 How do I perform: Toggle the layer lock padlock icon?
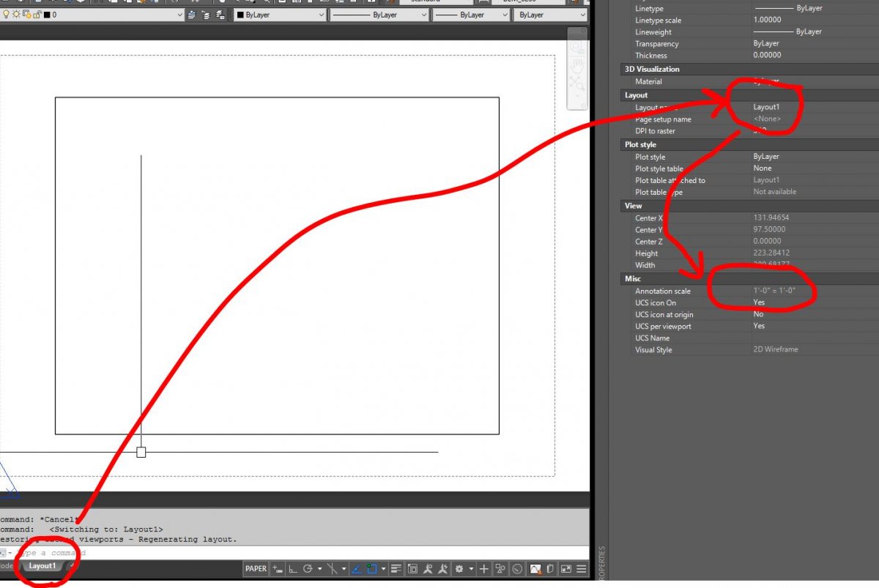[x=37, y=15]
